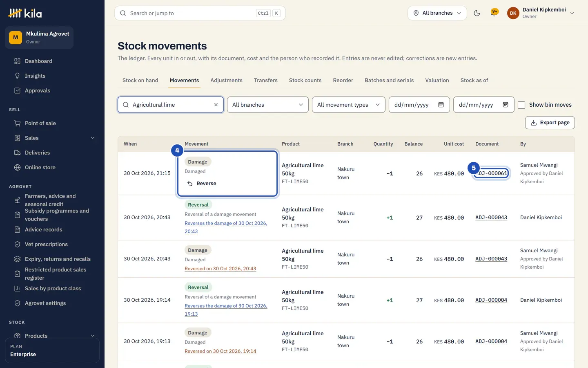Open the All branches filter dropdown
Viewport: 588px width, 368px height.
pos(268,105)
